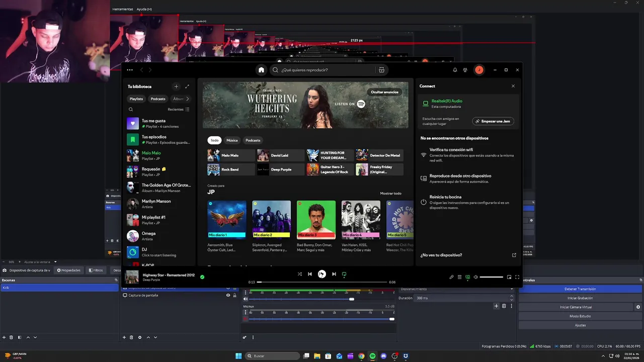Screen dimensions: 644x362
Task: Open Marilyn Manson artist in library
Action: (159, 204)
